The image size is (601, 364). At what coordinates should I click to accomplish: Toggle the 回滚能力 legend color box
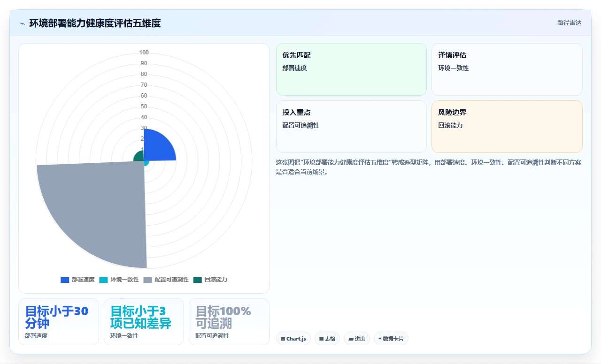(197, 280)
